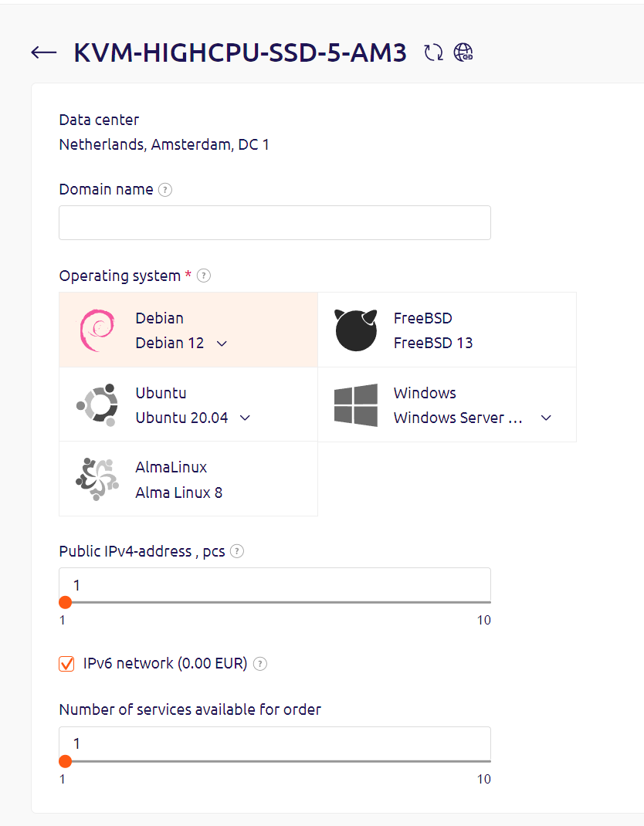
Task: Click the Public IPv4-address slider handle
Action: [x=66, y=602]
